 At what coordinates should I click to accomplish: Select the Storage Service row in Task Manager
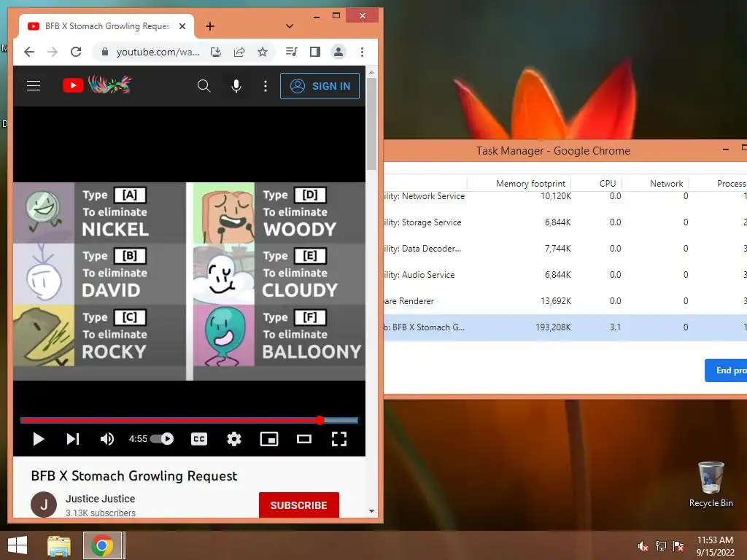pos(565,222)
